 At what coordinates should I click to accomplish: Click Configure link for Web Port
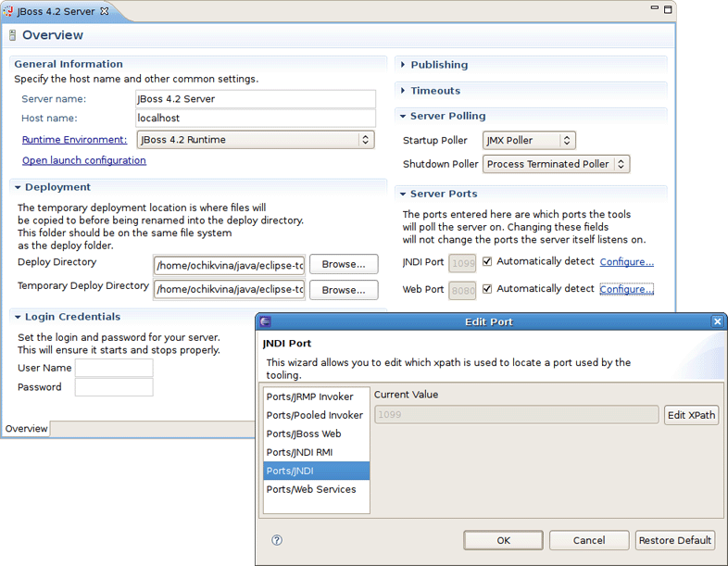point(627,289)
